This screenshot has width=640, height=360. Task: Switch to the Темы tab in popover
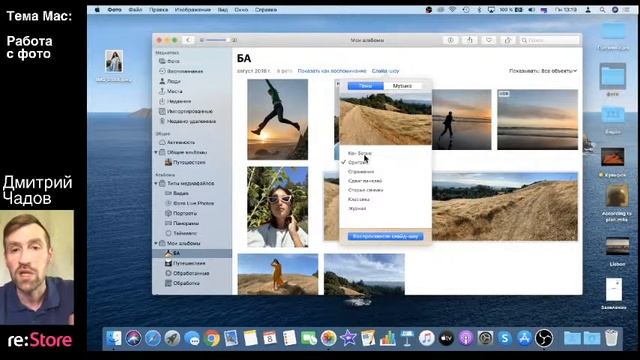pyautogui.click(x=365, y=86)
